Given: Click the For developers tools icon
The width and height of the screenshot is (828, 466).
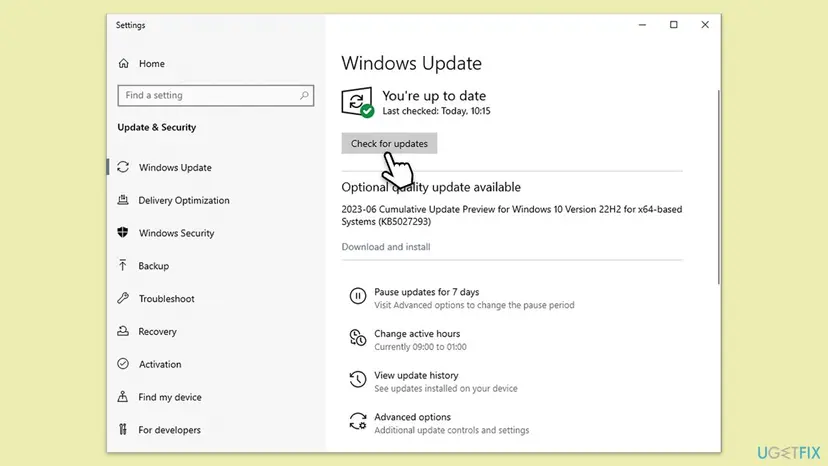Looking at the screenshot, I should [x=123, y=429].
